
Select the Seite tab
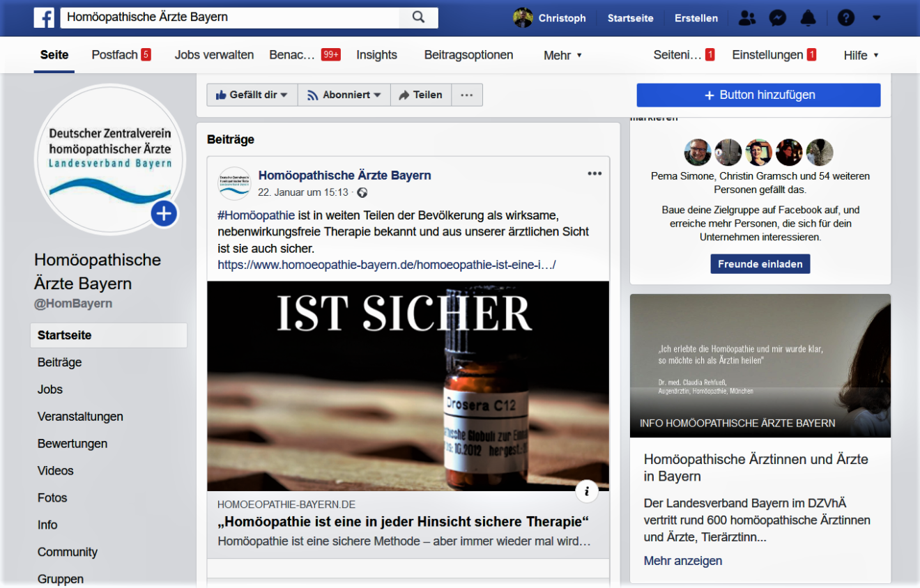click(x=54, y=55)
